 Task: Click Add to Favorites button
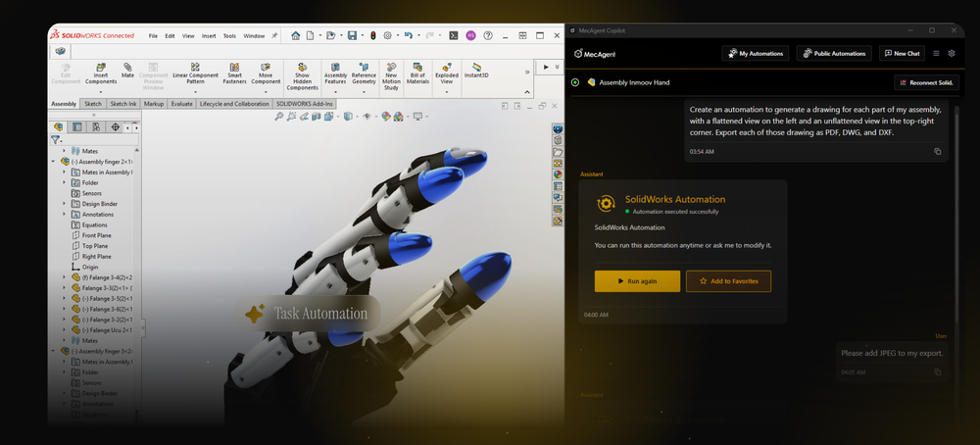pos(728,281)
